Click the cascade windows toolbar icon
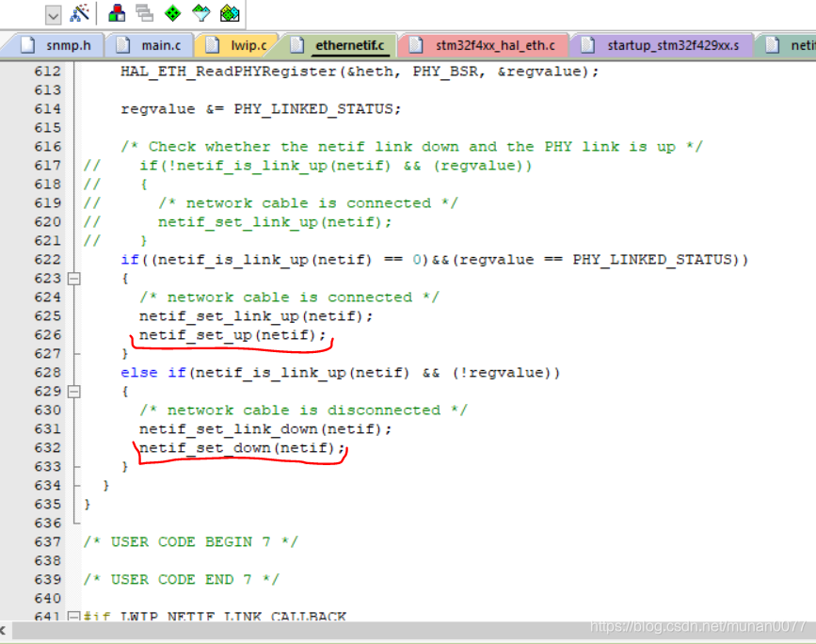816x644 pixels. [x=144, y=13]
